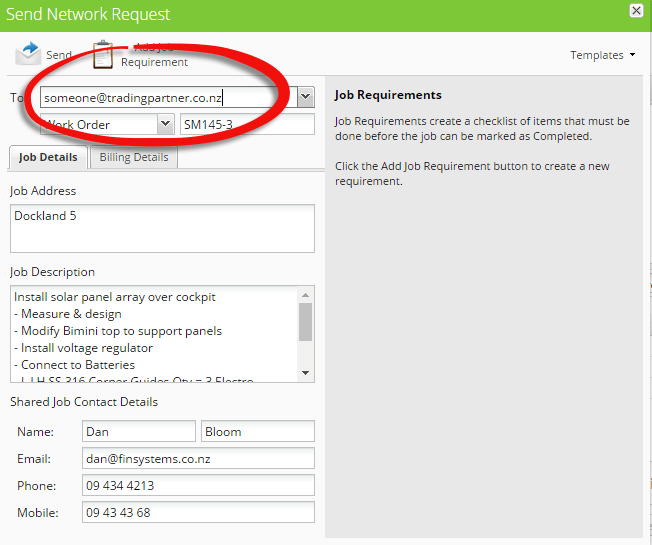Click the Job Address text box
This screenshot has width=652, height=545.
[x=162, y=228]
